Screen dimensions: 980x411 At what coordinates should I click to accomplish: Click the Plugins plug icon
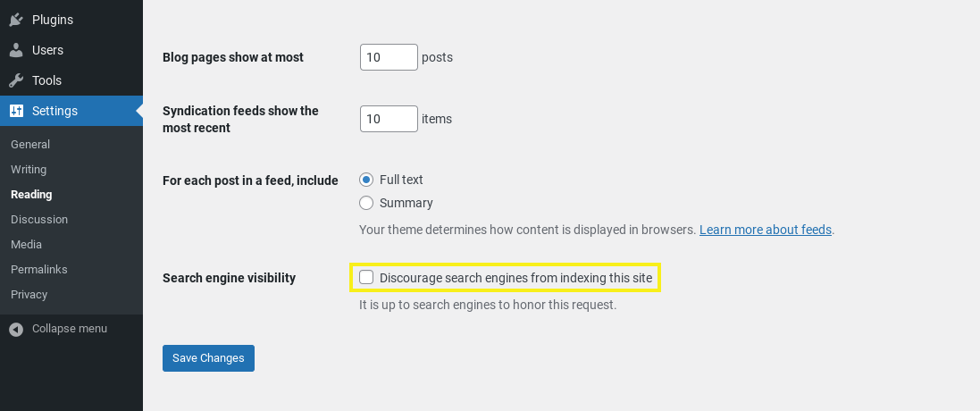[x=16, y=20]
